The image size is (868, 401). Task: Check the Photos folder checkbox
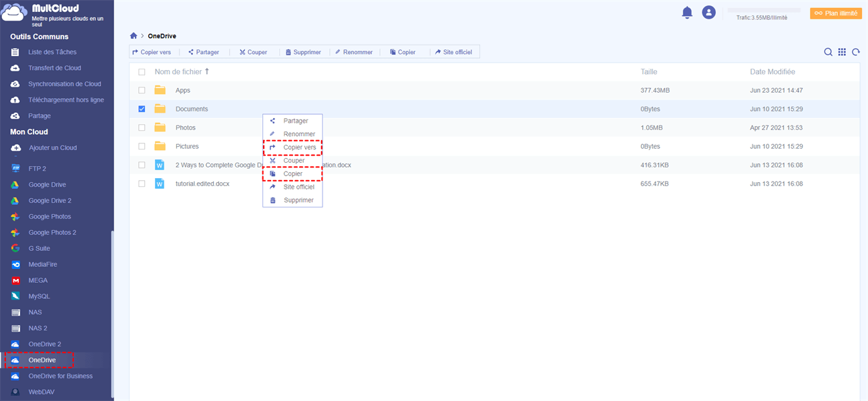click(142, 127)
